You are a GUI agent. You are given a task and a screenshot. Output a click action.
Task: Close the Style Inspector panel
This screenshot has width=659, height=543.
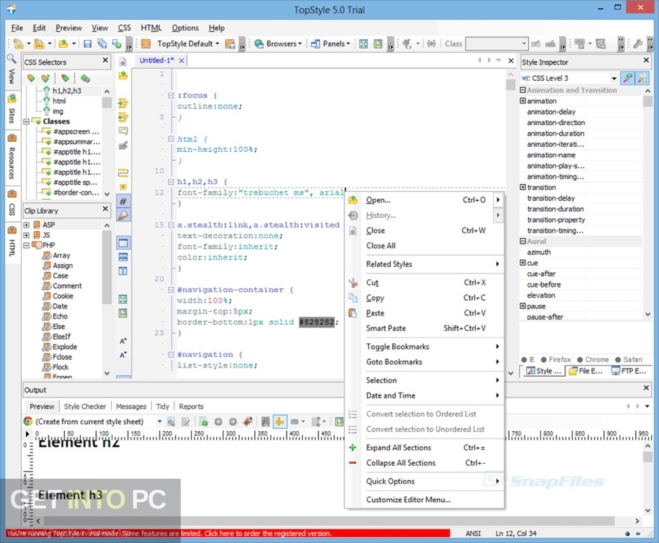(x=646, y=61)
